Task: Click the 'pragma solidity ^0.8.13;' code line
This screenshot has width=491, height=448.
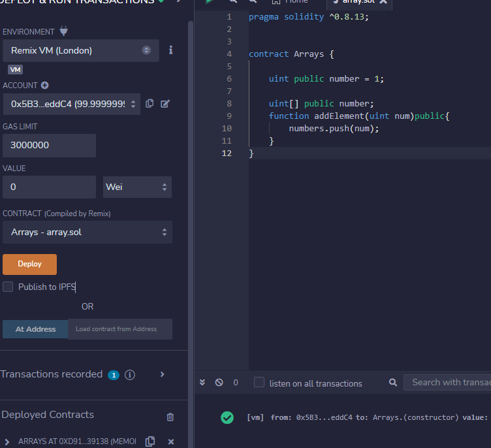Action: coord(309,16)
